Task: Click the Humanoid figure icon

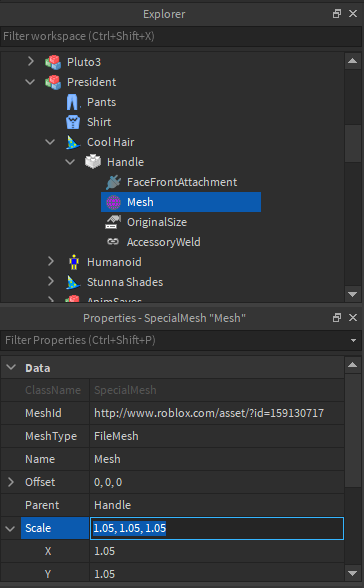Action: pyautogui.click(x=73, y=262)
